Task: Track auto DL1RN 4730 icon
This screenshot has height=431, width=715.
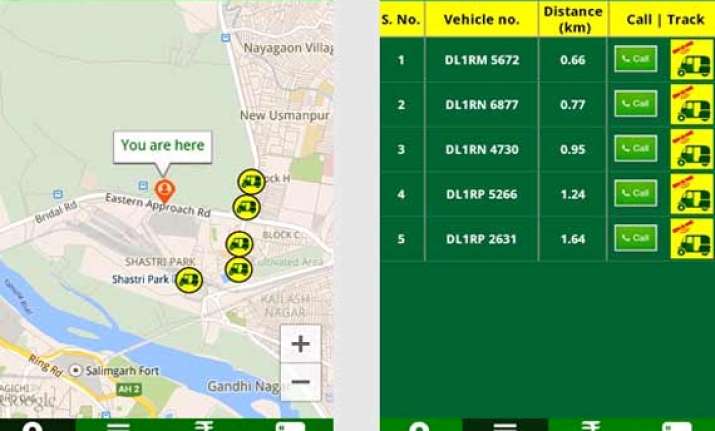Action: (692, 149)
